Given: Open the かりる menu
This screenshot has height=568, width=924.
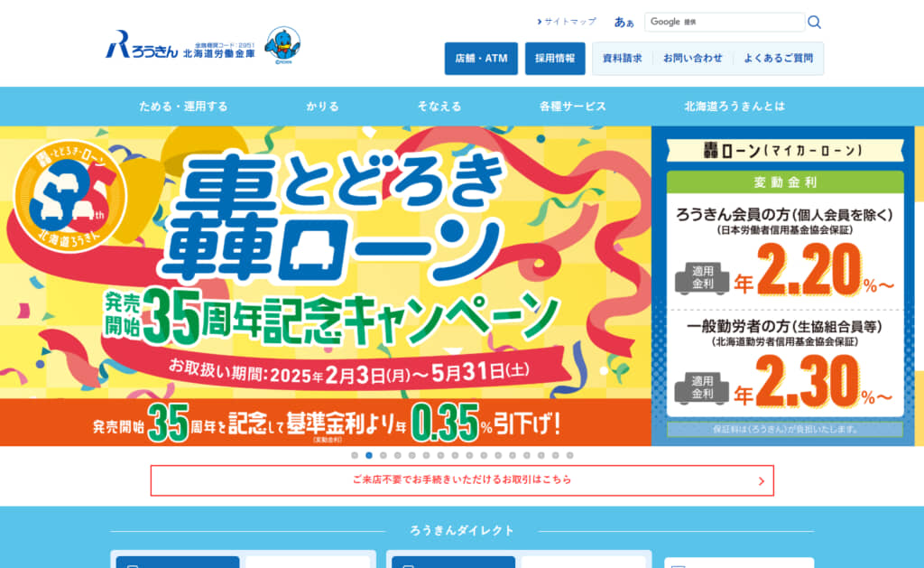Looking at the screenshot, I should pos(322,107).
